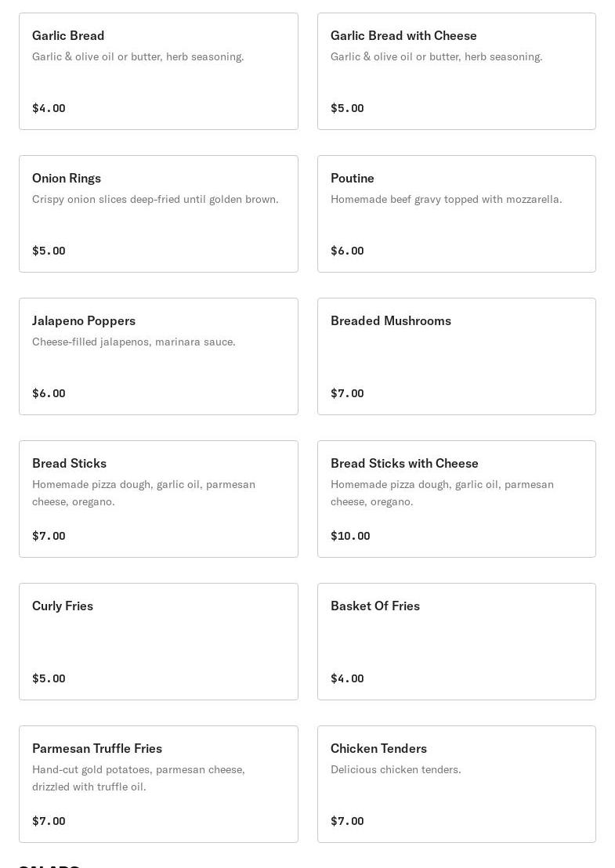Open Breaded Mushrooms item card
The image size is (615, 868).
pos(457,356)
